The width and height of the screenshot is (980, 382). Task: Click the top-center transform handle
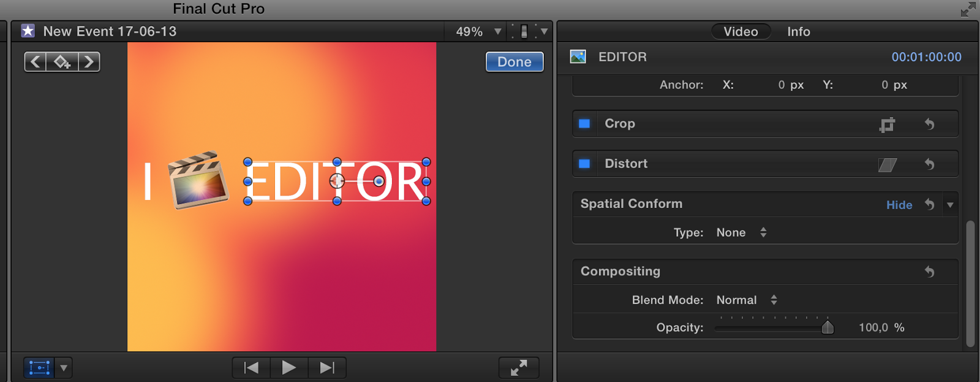[x=337, y=162]
